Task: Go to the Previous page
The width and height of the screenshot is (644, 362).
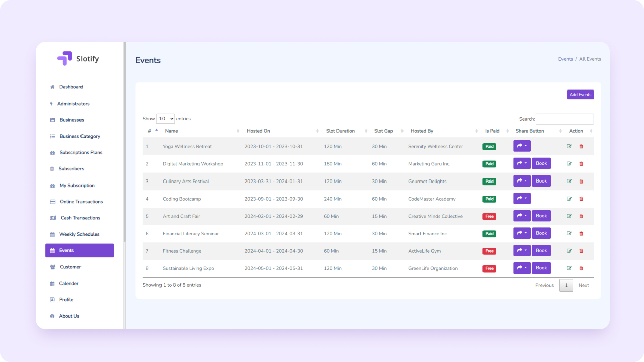Action: pos(544,285)
